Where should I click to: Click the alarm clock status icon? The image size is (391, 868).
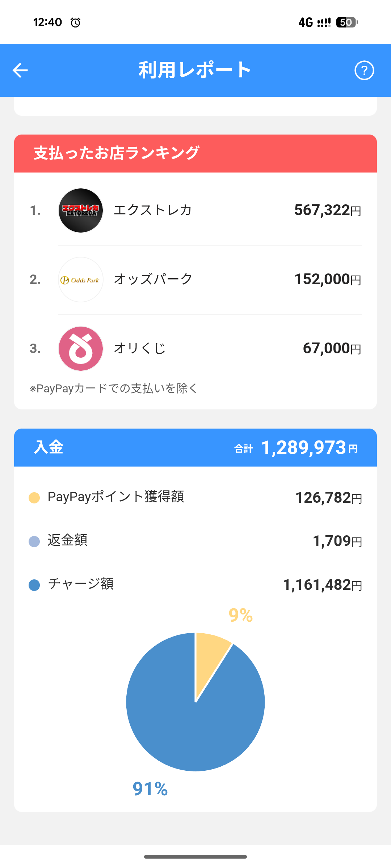pos(75,22)
